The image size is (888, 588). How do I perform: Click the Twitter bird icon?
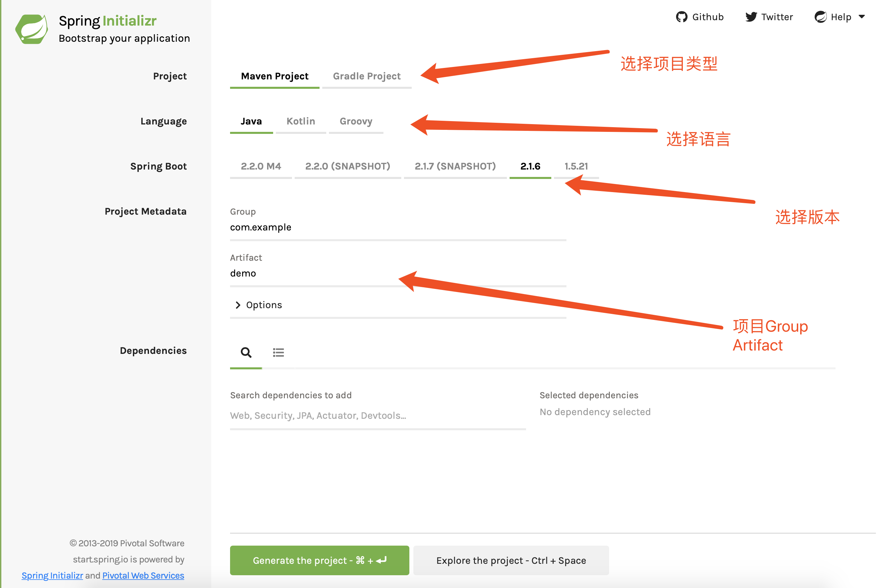[751, 17]
